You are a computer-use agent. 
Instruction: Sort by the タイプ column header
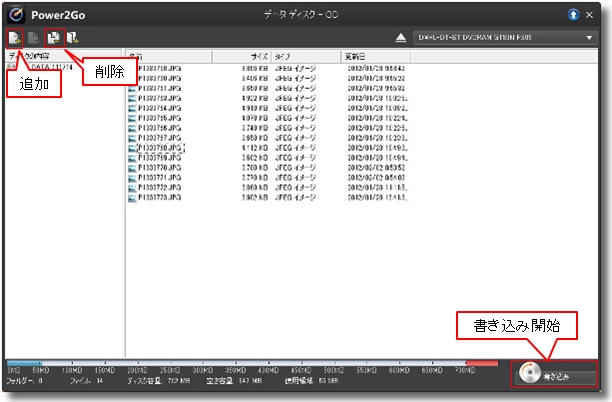pos(306,57)
